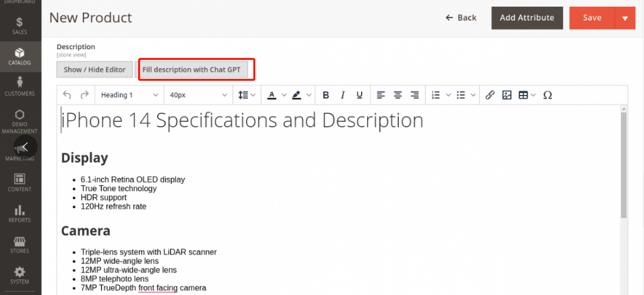644x295 pixels.
Task: Open the Demo Management menu
Action: pos(20,122)
